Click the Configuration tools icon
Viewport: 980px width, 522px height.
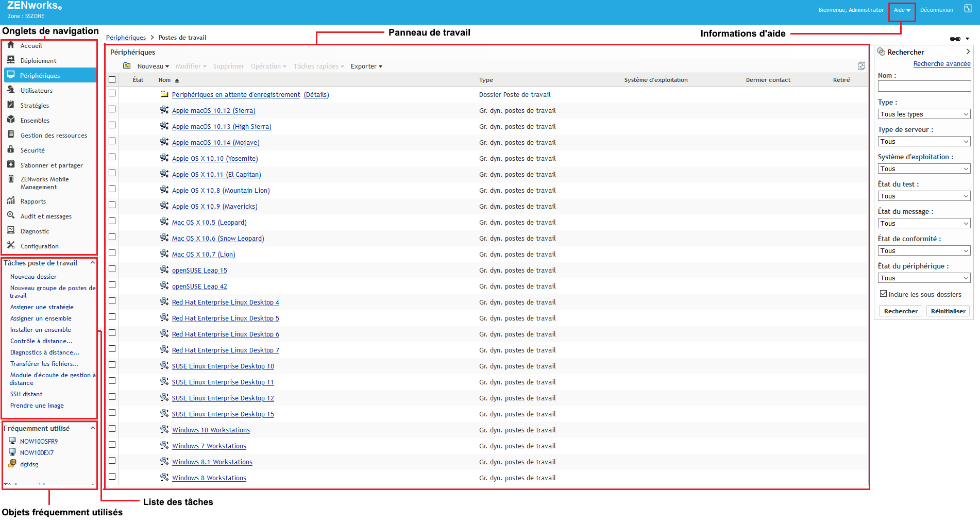(11, 245)
